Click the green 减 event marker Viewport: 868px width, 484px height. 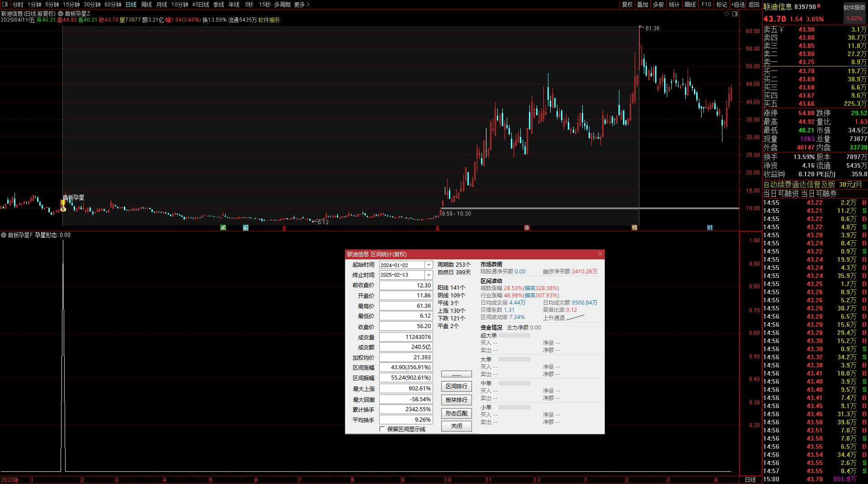(223, 228)
